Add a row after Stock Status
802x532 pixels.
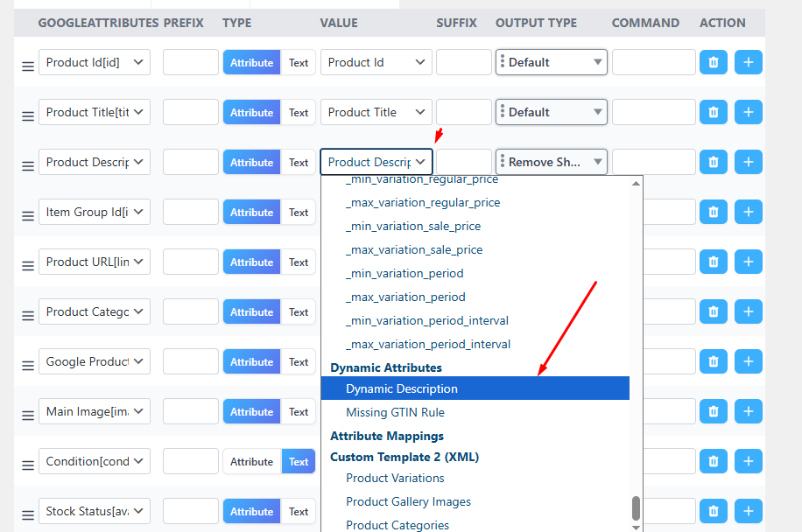pyautogui.click(x=749, y=511)
